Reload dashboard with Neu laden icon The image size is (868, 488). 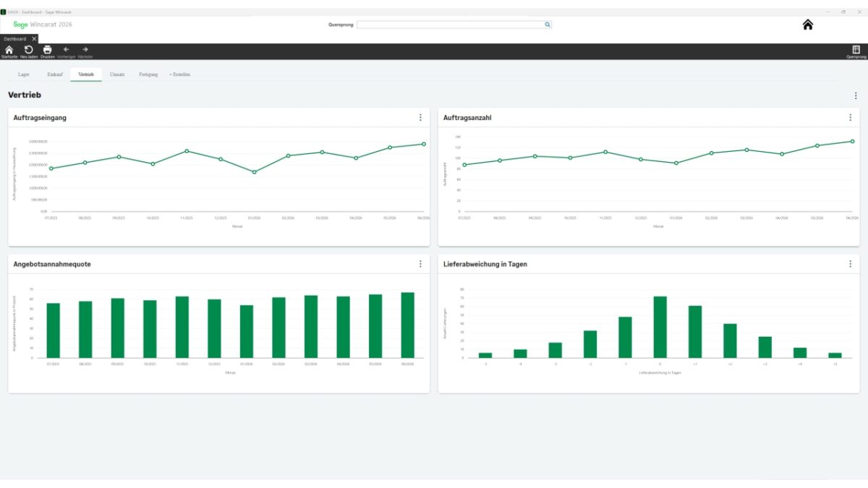29,51
